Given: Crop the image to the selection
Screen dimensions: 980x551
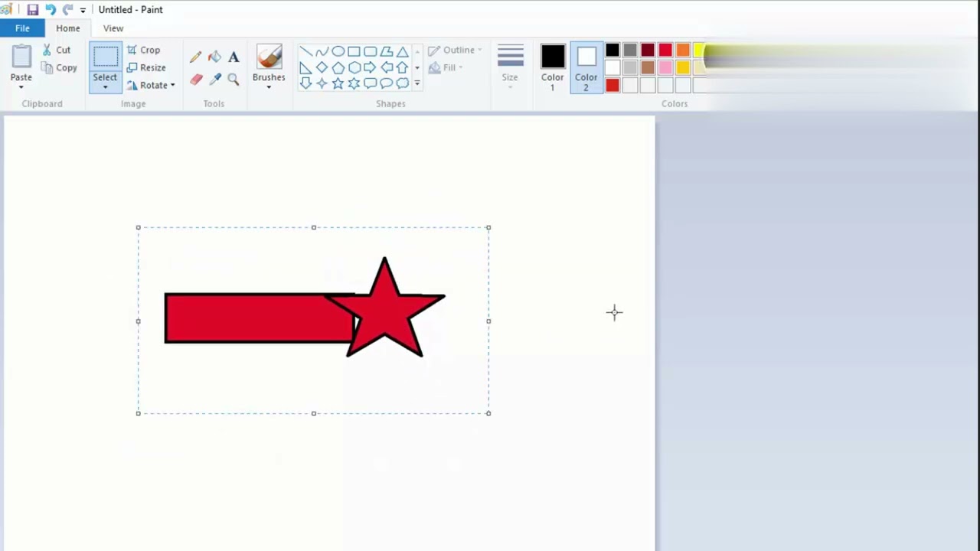Looking at the screenshot, I should 144,50.
